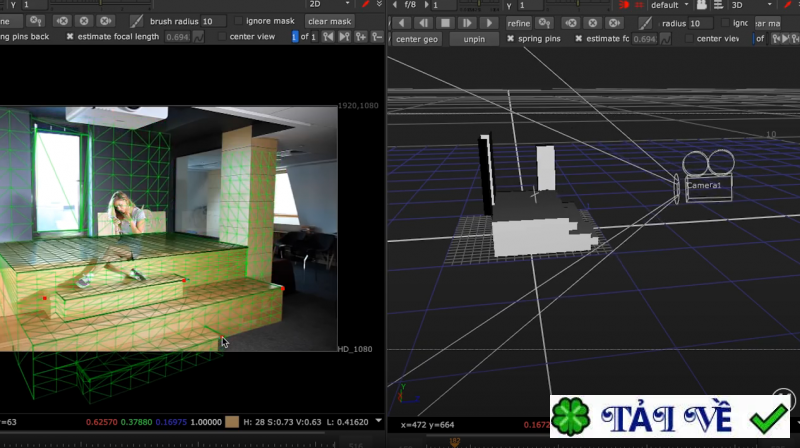Toggle estimate focal length in left viewer
This screenshot has width=800, height=448.
tap(71, 37)
